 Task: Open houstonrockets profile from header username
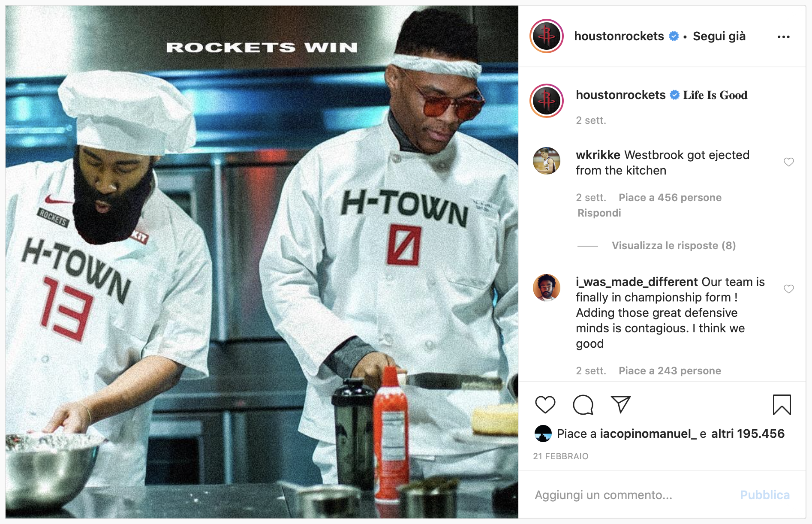619,36
